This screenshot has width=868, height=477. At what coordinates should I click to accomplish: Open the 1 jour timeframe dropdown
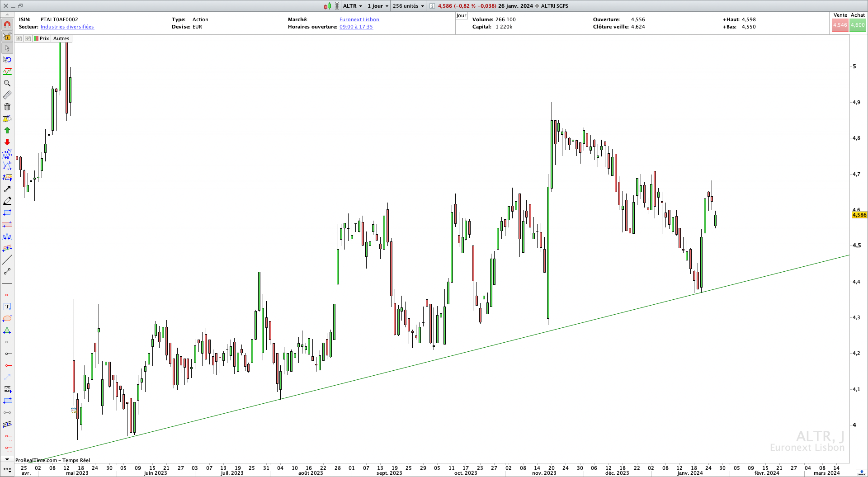click(x=378, y=6)
